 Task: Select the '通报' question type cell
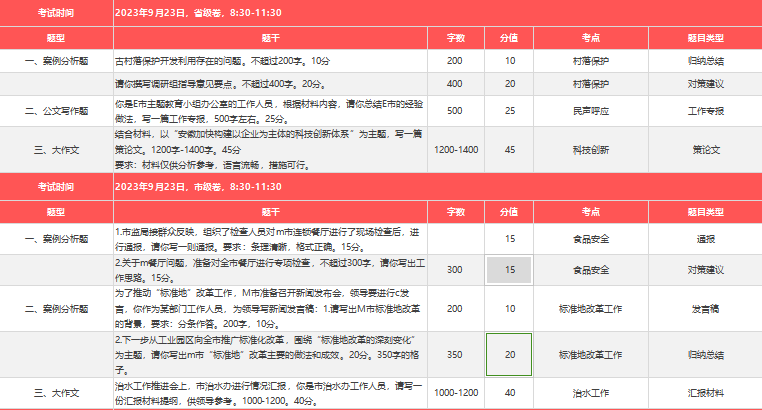click(706, 239)
